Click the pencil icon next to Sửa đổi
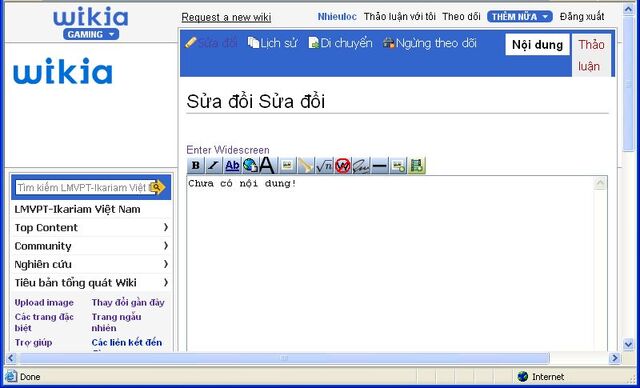Viewport: 640px width, 388px height. click(191, 42)
